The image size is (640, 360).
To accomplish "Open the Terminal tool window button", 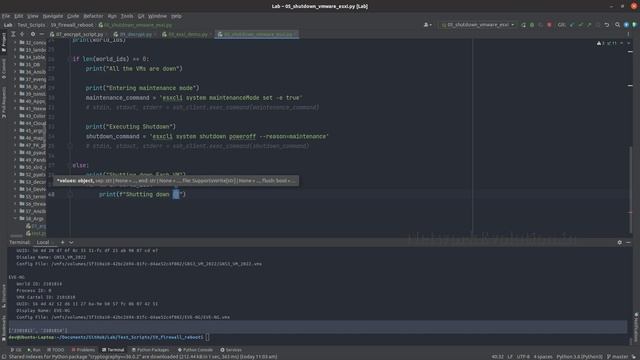I will coord(113,350).
